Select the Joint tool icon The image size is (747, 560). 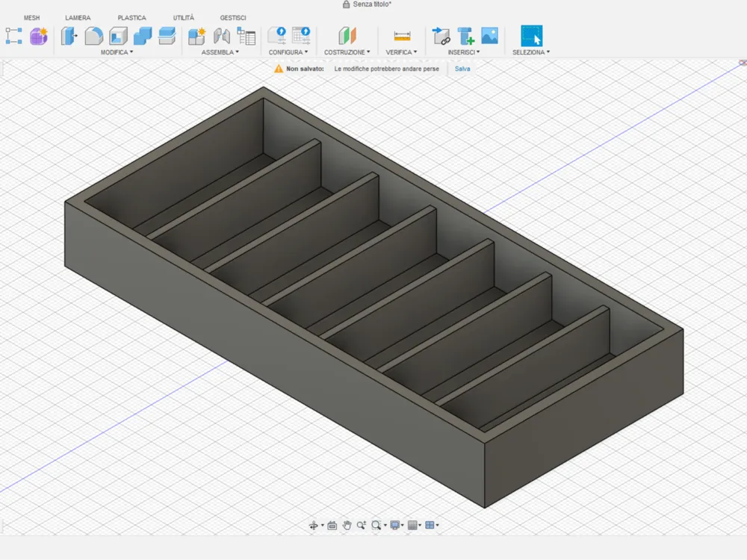[x=222, y=36]
